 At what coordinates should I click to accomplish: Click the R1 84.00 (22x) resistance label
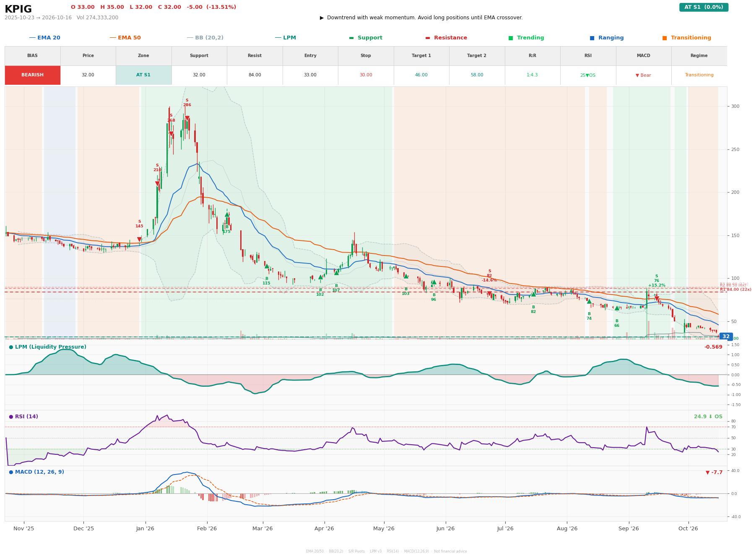(735, 289)
